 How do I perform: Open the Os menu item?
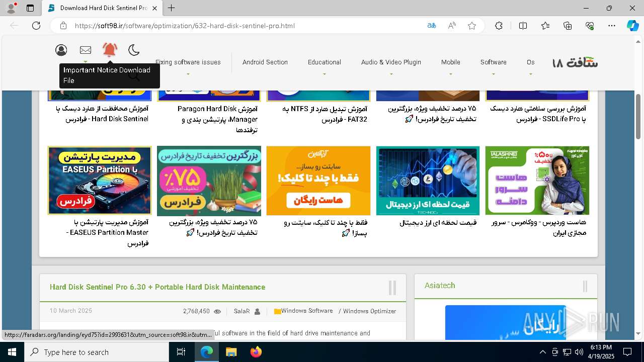531,62
